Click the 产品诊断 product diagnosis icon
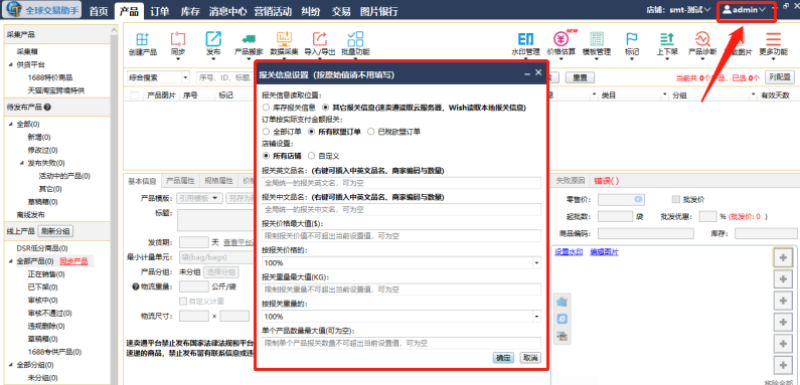Screen dimensions: 800x385 tap(703, 39)
